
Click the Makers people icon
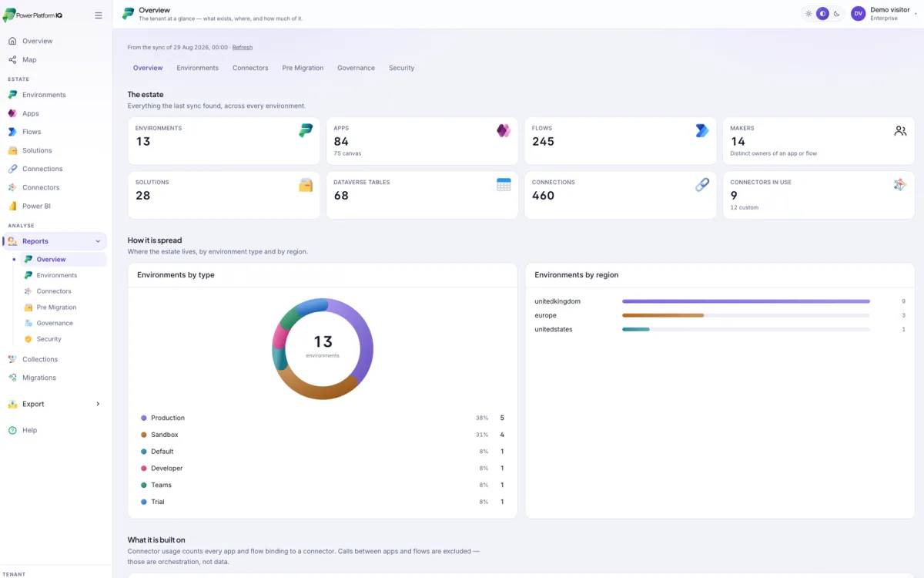900,131
